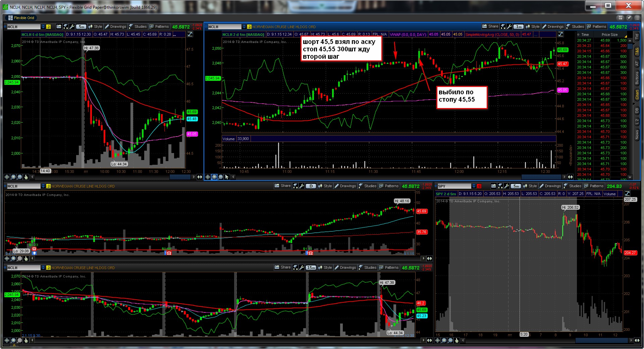Viewport: 644px width, 349px height.
Task: Toggle the D timeframe button on daily chart
Action: [x=311, y=186]
